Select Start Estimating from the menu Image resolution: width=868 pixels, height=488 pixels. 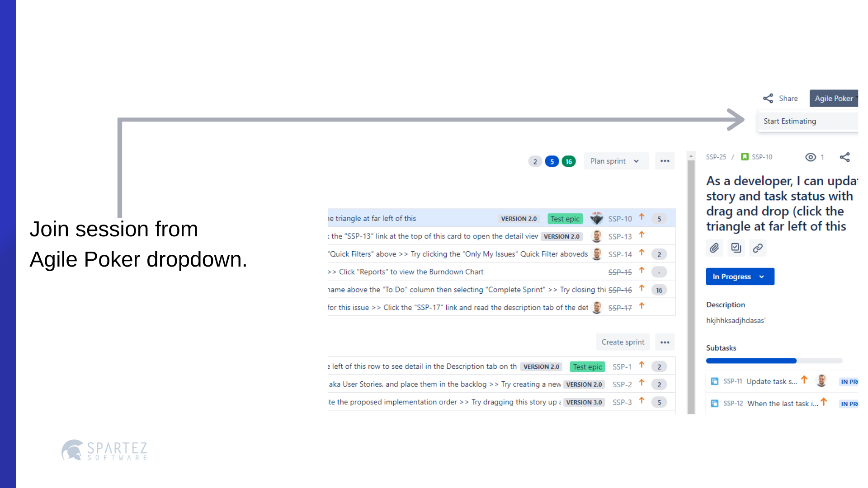click(789, 121)
